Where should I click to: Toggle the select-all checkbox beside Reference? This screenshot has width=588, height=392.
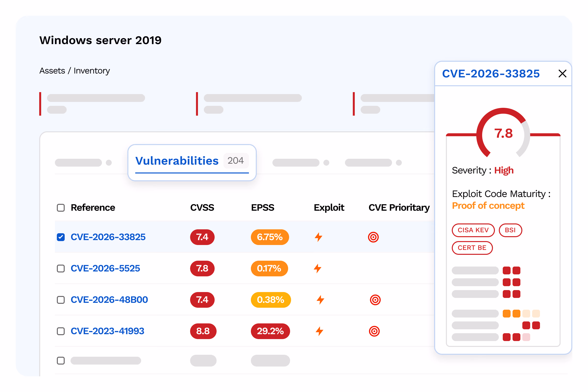coord(61,208)
